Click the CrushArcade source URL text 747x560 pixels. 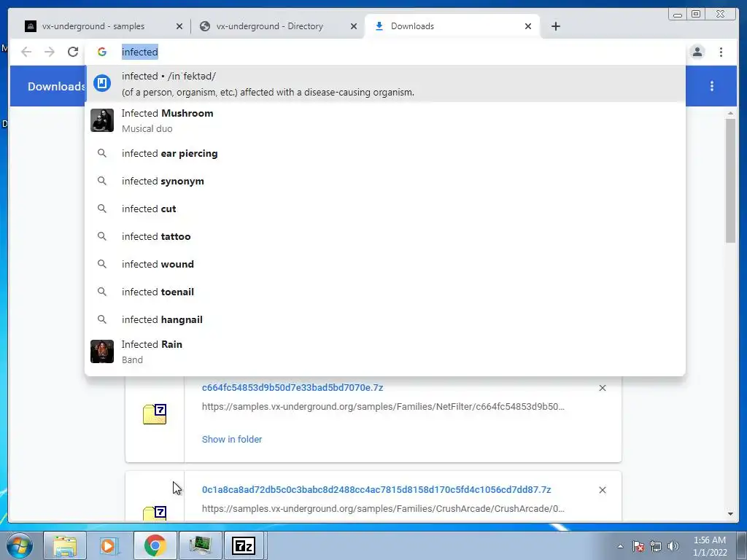(383, 508)
